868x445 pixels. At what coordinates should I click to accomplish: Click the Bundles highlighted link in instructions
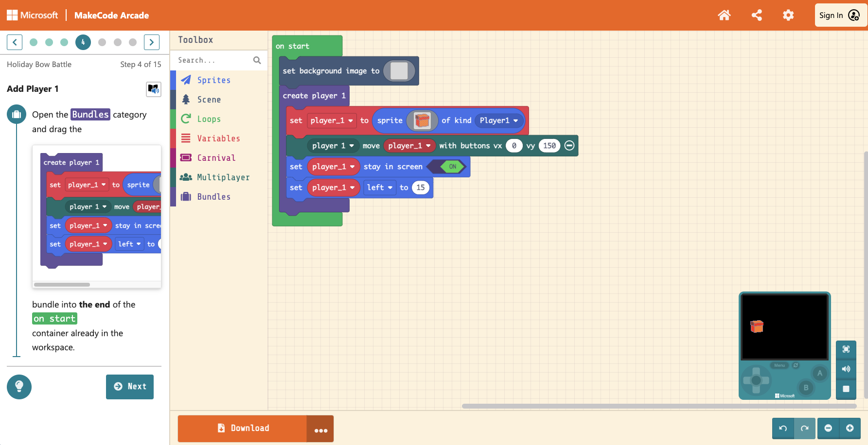90,114
